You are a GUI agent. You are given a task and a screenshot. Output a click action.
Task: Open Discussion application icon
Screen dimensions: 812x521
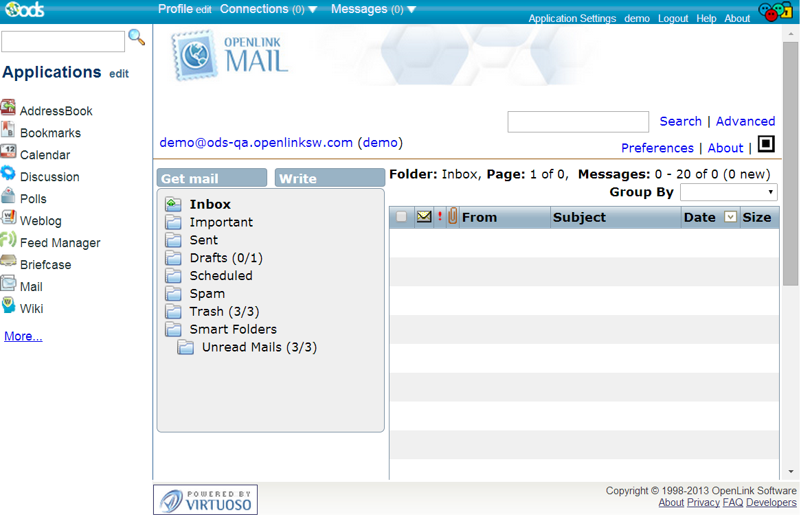click(8, 174)
